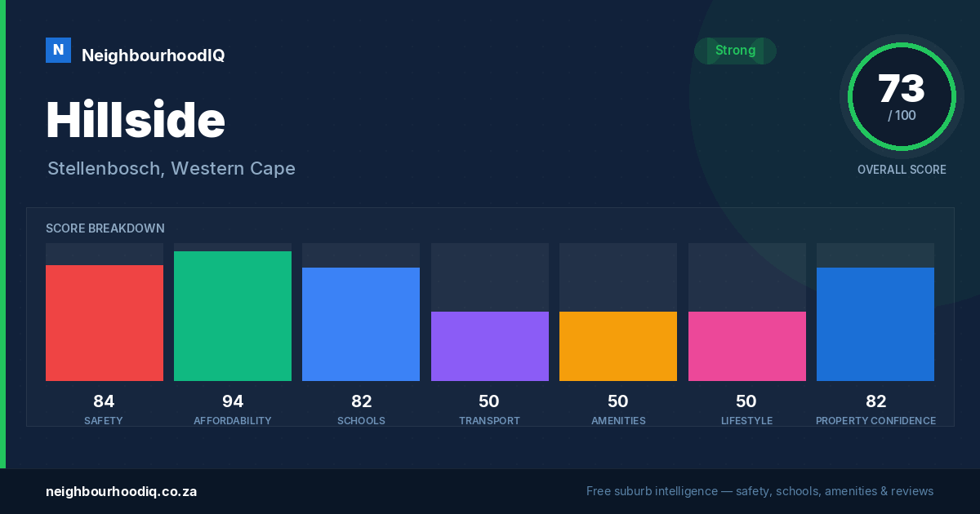Click the red Safety score bar
Viewport: 980px width, 514px height.
[x=105, y=323]
